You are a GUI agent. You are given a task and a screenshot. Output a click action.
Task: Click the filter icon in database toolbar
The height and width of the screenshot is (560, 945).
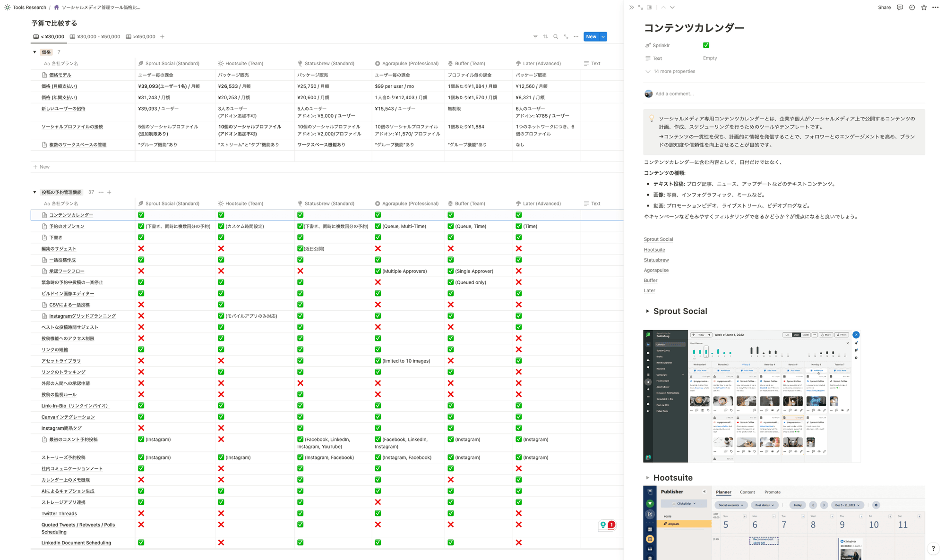[535, 37]
